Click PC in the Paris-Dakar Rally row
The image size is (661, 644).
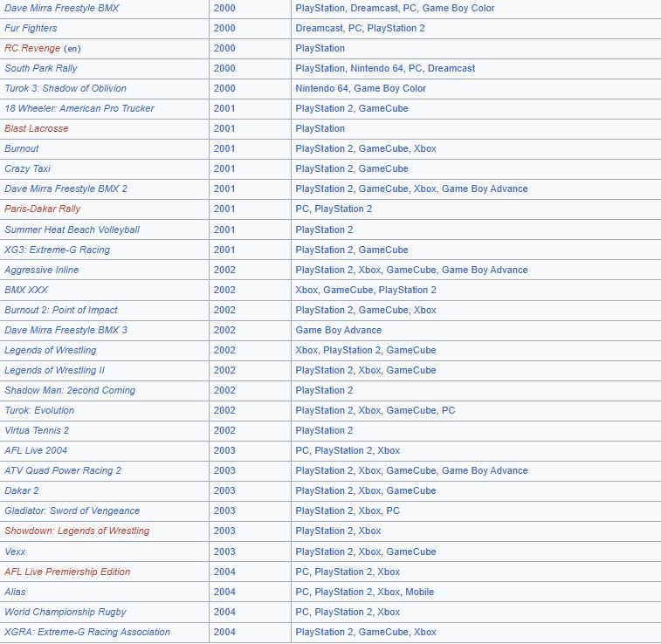(302, 209)
